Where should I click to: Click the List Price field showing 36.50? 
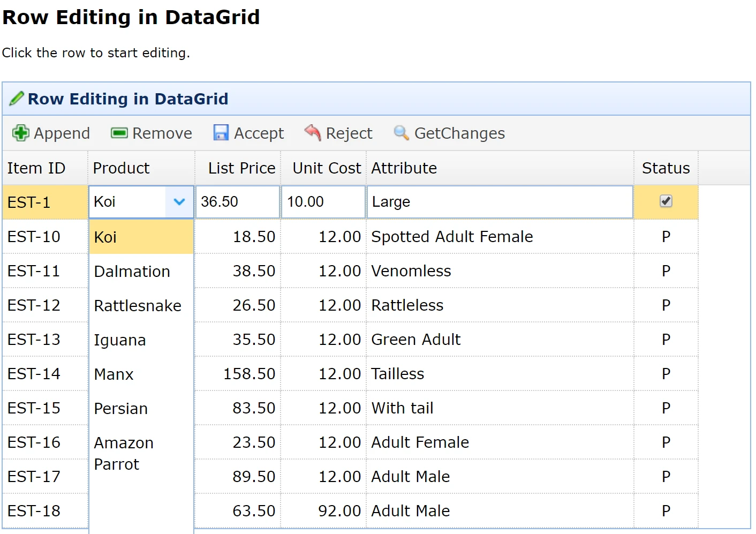coord(238,202)
